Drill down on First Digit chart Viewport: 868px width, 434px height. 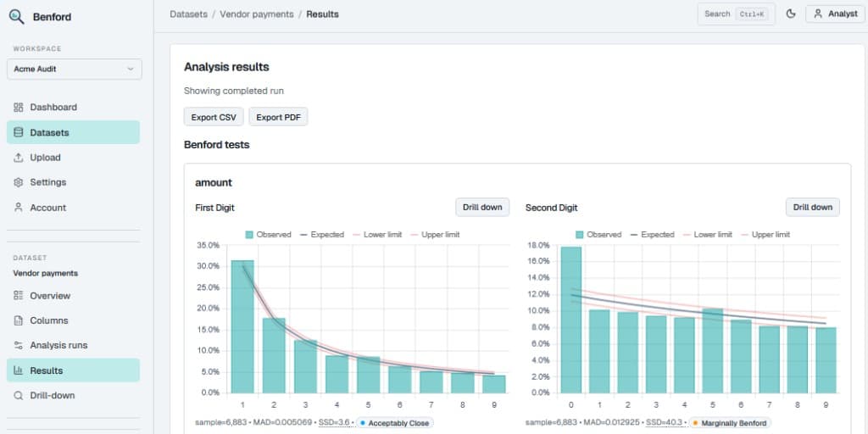pos(482,207)
